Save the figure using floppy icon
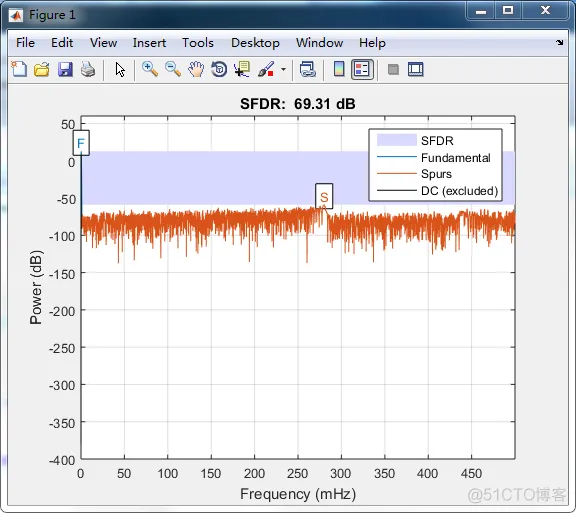576x513 pixels. 65,69
